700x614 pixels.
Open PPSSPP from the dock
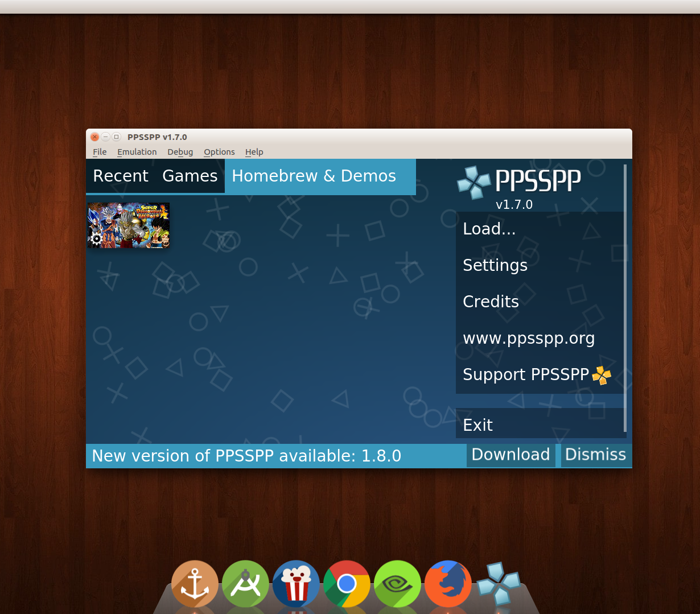coord(498,584)
